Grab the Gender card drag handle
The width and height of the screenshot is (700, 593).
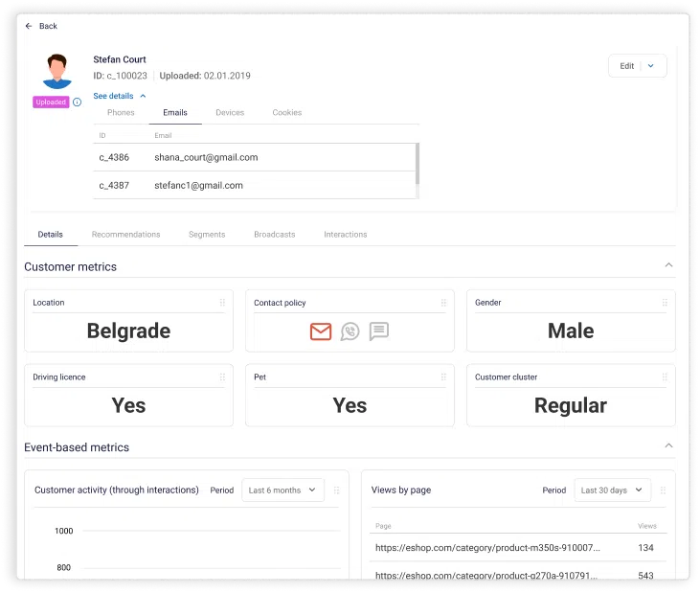[x=666, y=303]
